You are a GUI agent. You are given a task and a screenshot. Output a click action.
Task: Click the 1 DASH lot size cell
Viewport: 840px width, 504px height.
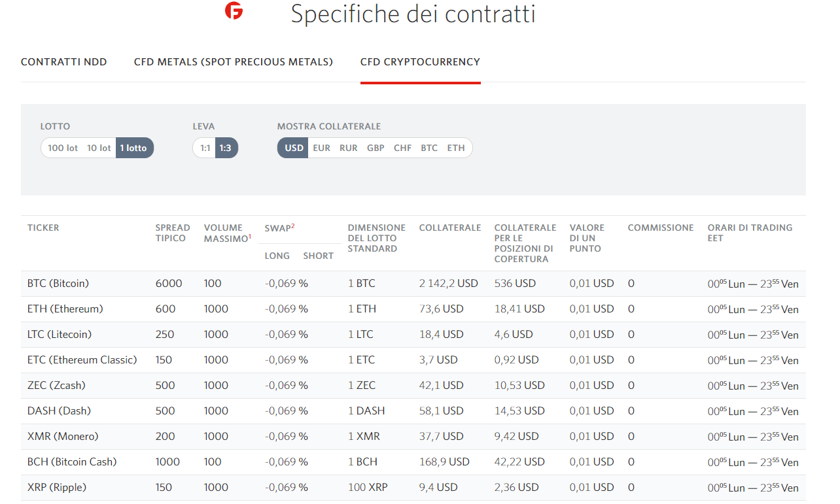(366, 411)
